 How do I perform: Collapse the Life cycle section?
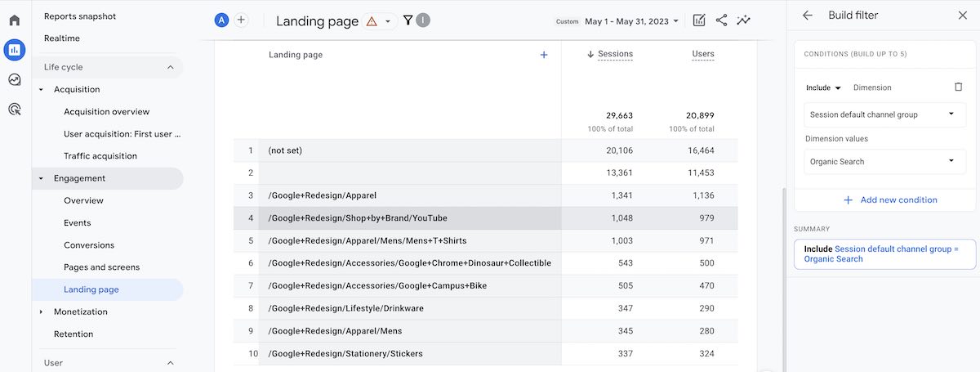tap(170, 67)
